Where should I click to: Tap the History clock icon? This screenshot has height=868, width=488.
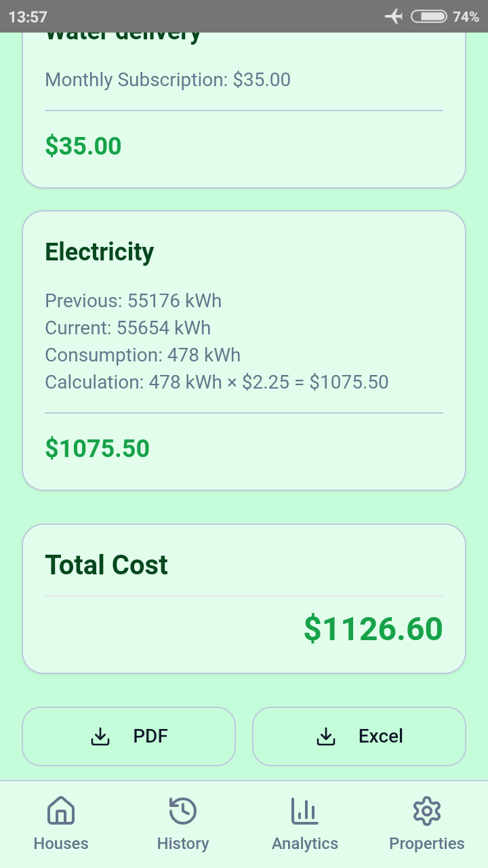click(183, 810)
